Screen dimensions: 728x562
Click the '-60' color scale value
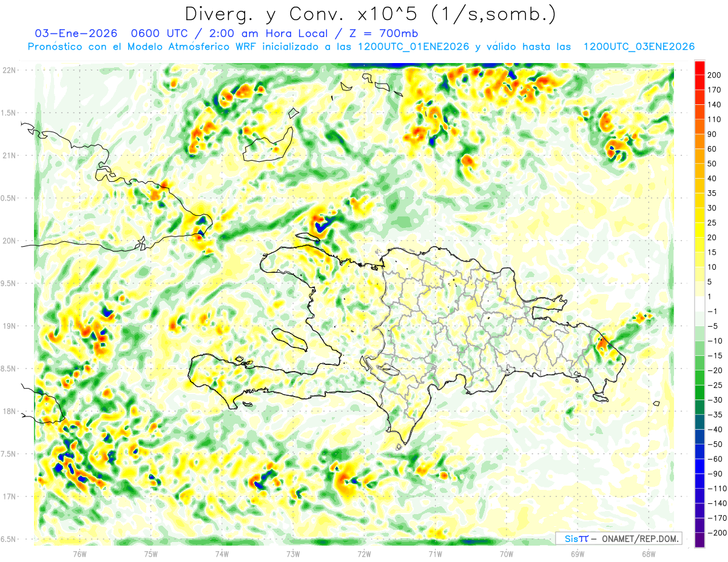[x=715, y=459]
